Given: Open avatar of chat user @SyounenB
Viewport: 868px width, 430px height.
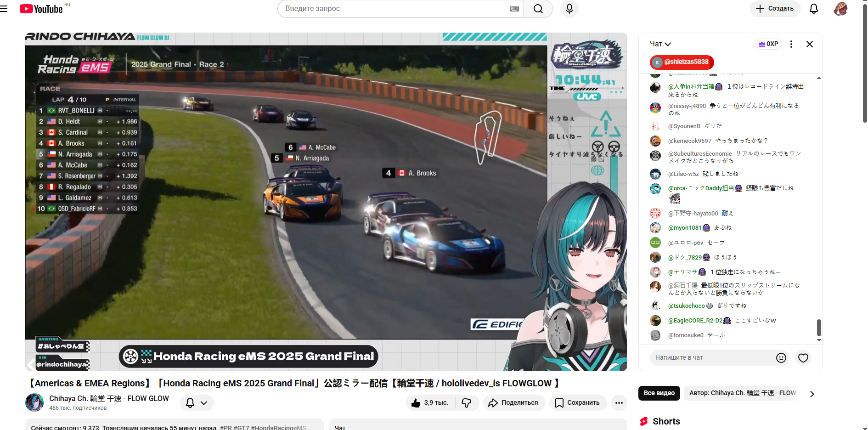Looking at the screenshot, I should [x=655, y=126].
